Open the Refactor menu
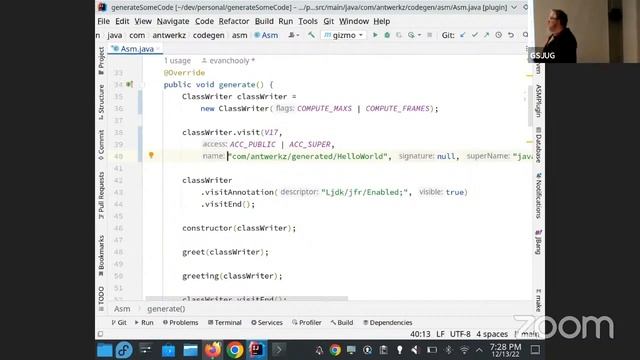The width and height of the screenshot is (640, 360). [233, 21]
